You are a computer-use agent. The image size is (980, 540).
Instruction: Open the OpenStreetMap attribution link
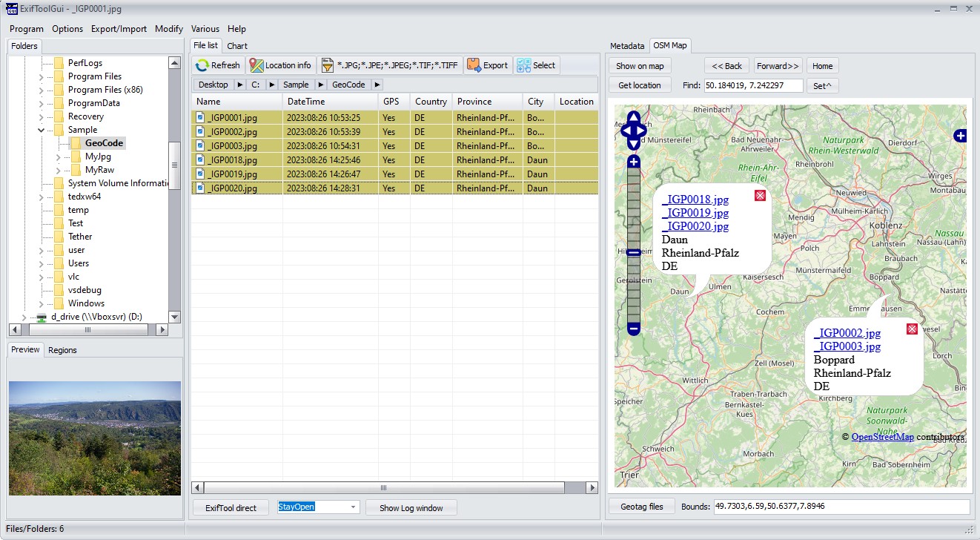tap(882, 437)
